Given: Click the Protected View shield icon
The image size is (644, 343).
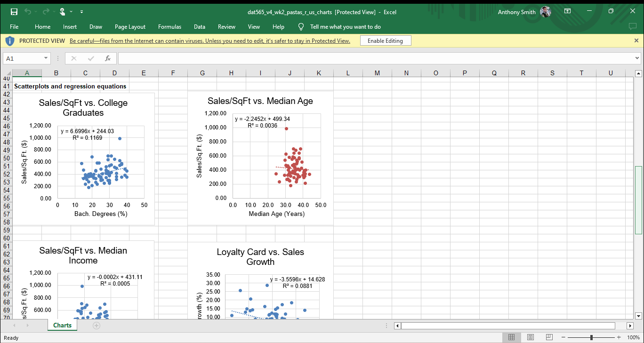Looking at the screenshot, I should 10,41.
